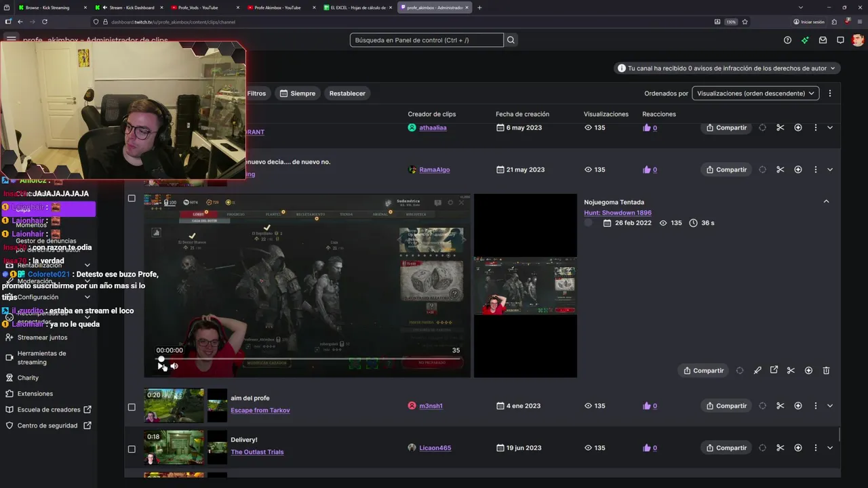The height and width of the screenshot is (488, 868).
Task: Open Escuela de creadores external link
Action: tap(49, 409)
